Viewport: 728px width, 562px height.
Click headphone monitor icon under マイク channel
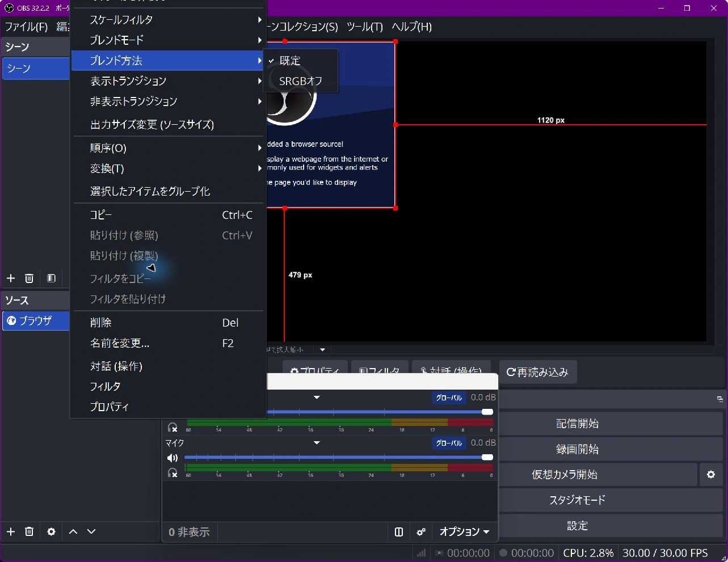coord(172,472)
